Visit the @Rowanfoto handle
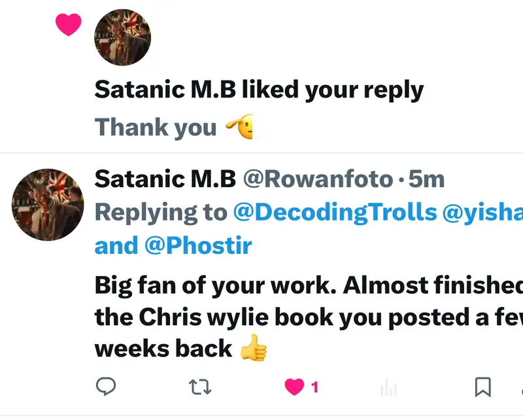This screenshot has height=420, width=523. 318,178
